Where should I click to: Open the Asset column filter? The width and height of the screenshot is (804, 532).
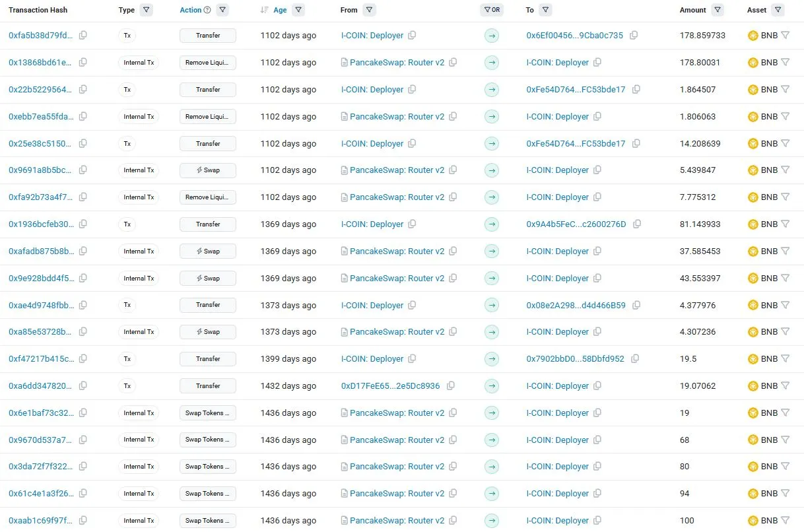pyautogui.click(x=778, y=11)
